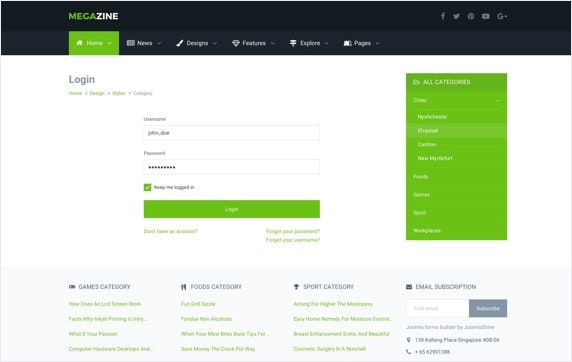Open the Explore dropdown menu
572x362 pixels.
(x=309, y=43)
